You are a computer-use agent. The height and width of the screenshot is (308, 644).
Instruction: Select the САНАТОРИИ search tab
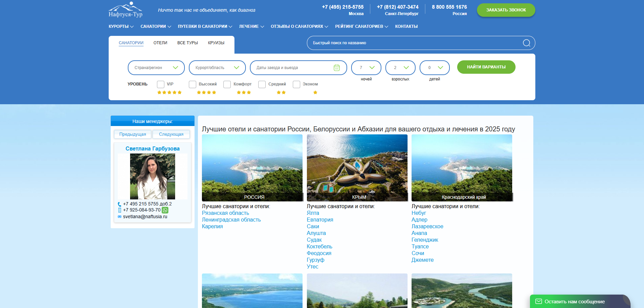[131, 43]
